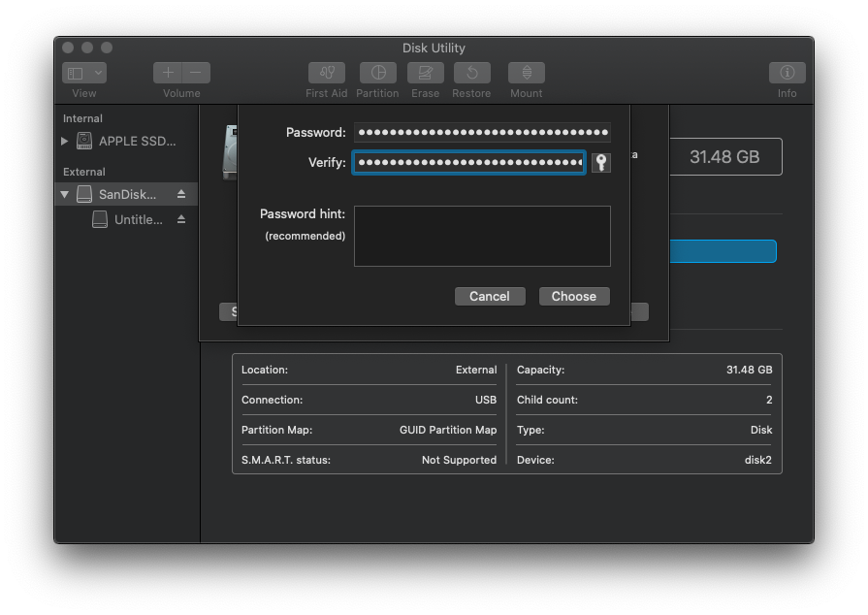
Task: Expand the APPLE SSD disclosure triangle
Action: coord(64,140)
